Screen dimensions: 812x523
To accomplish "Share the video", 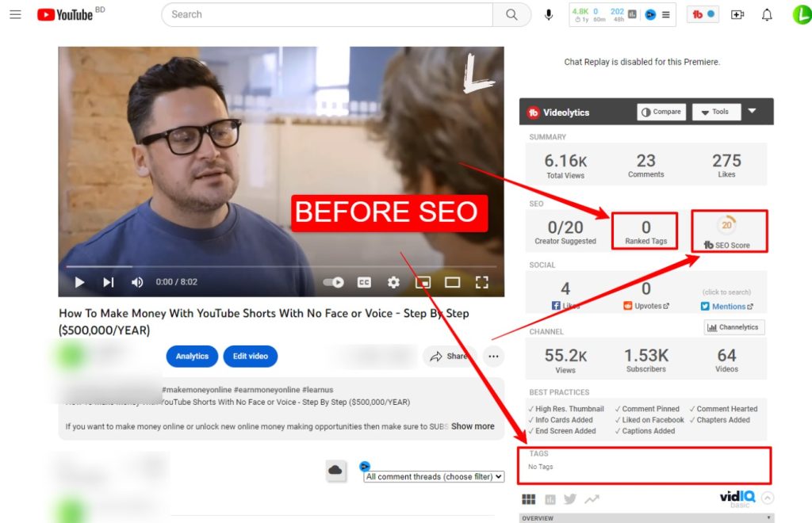I will [x=449, y=356].
